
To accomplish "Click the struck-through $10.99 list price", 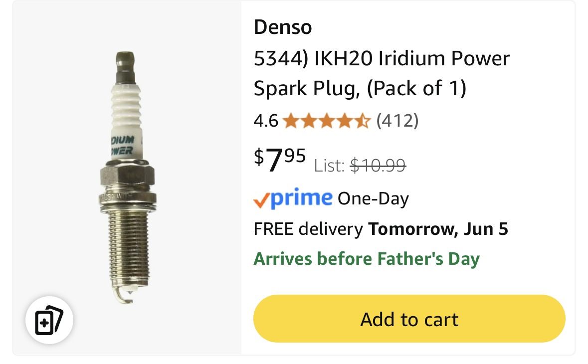I will click(x=378, y=165).
